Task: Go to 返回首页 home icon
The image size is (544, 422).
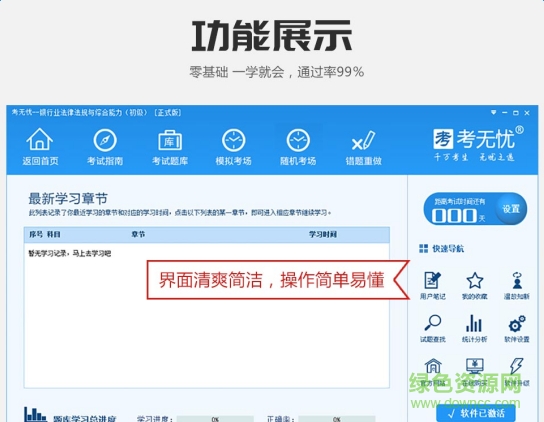Action: tap(40, 140)
